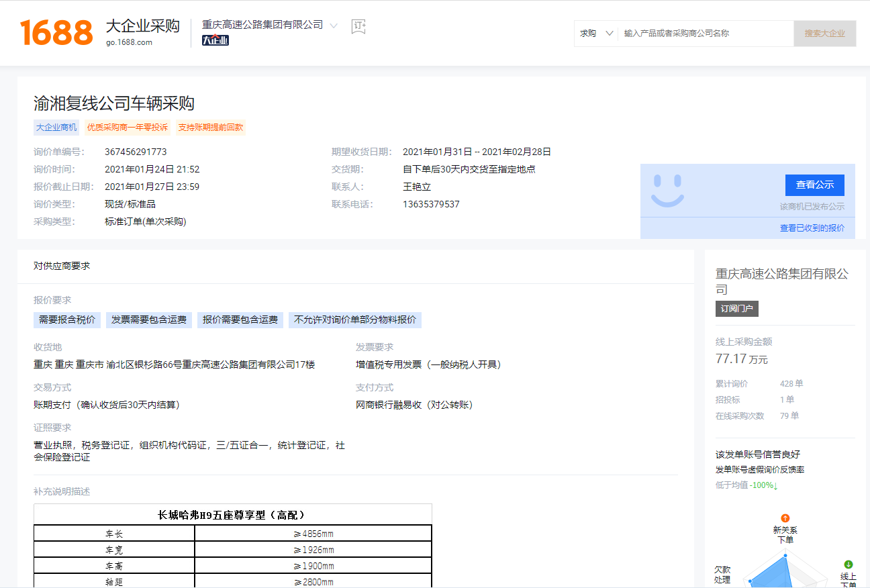
Task: Click the 查看公示 button
Action: [x=815, y=185]
